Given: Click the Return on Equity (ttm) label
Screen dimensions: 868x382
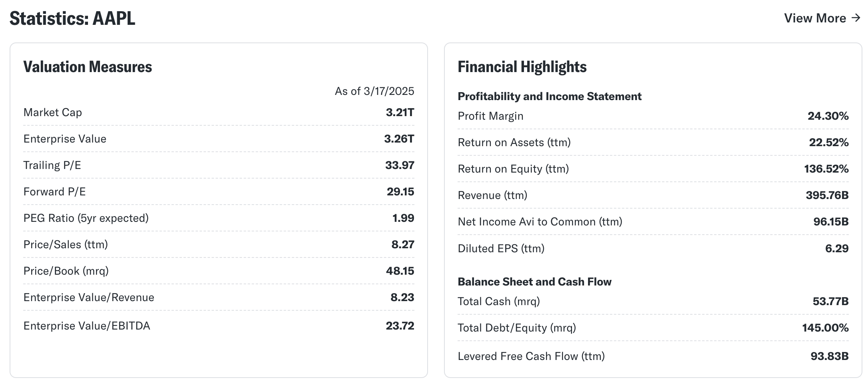Looking at the screenshot, I should coord(513,169).
